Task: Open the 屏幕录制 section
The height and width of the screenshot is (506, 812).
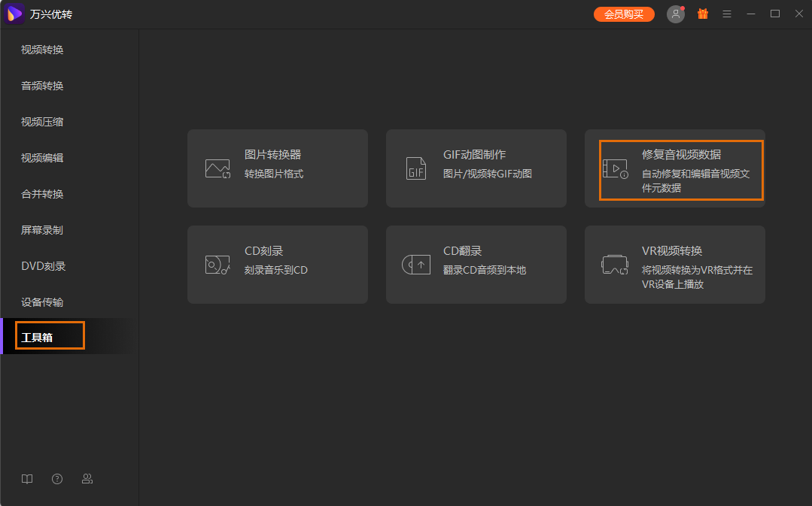Action: 43,229
